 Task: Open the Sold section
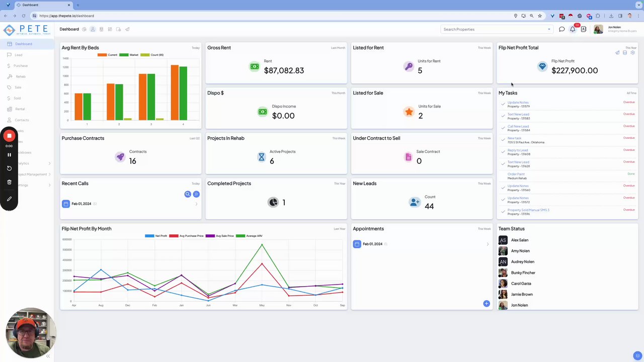pos(17,98)
